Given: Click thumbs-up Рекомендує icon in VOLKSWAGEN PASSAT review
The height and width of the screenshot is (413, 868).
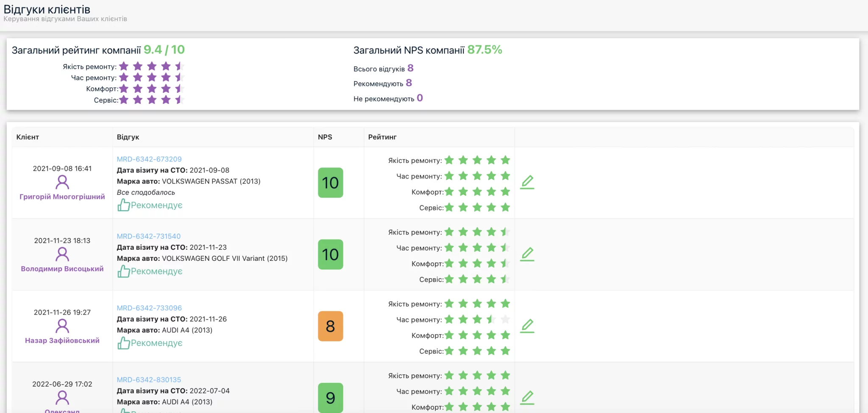Looking at the screenshot, I should click(x=124, y=205).
